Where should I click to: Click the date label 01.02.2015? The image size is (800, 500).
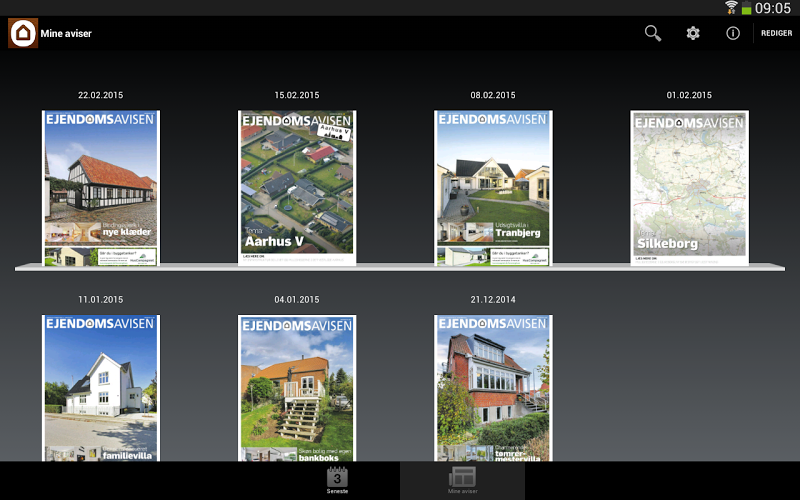(x=689, y=95)
